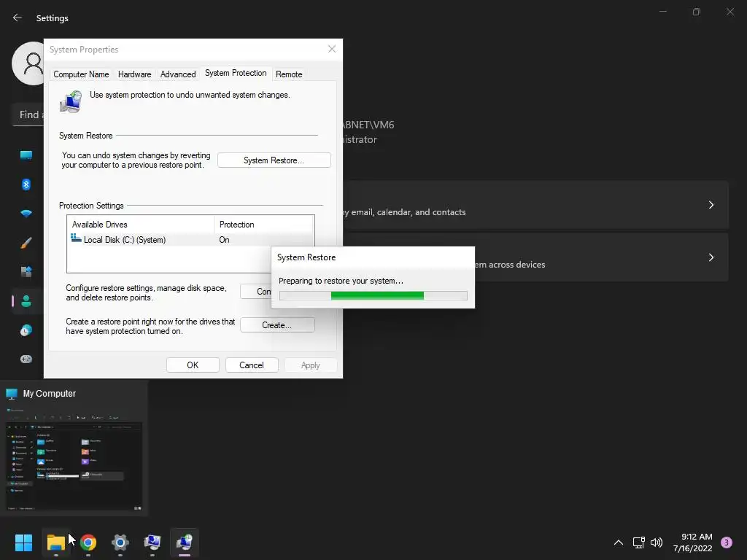Click Protection status On for drive C
This screenshot has height=560, width=747.
click(x=225, y=240)
